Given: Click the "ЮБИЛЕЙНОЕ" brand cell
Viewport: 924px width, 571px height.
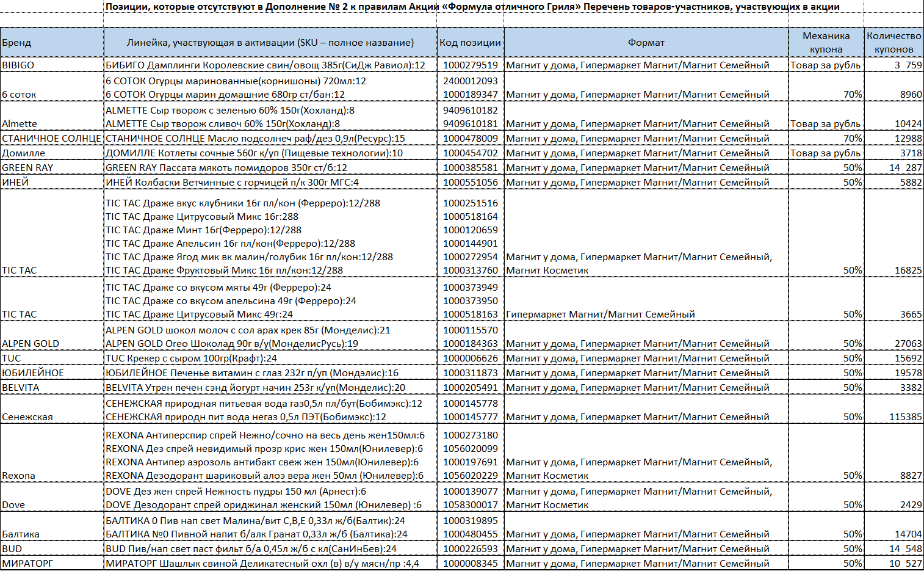Looking at the screenshot, I should pos(52,373).
